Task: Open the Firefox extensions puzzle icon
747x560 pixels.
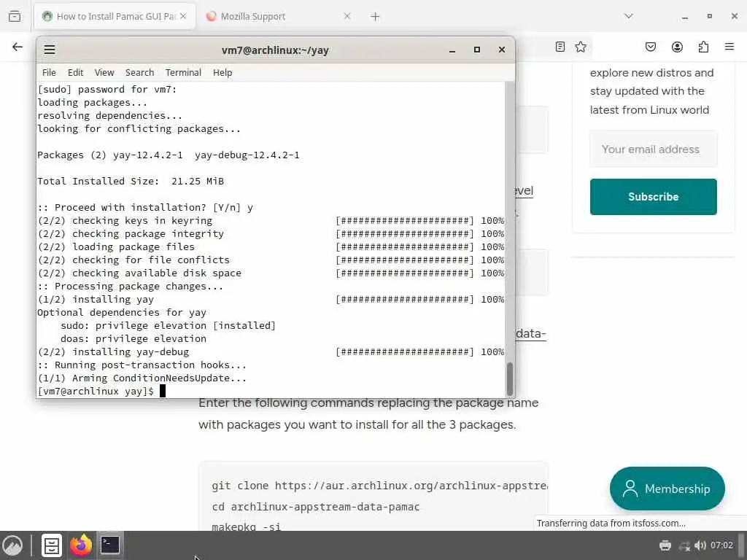Action: [703, 47]
